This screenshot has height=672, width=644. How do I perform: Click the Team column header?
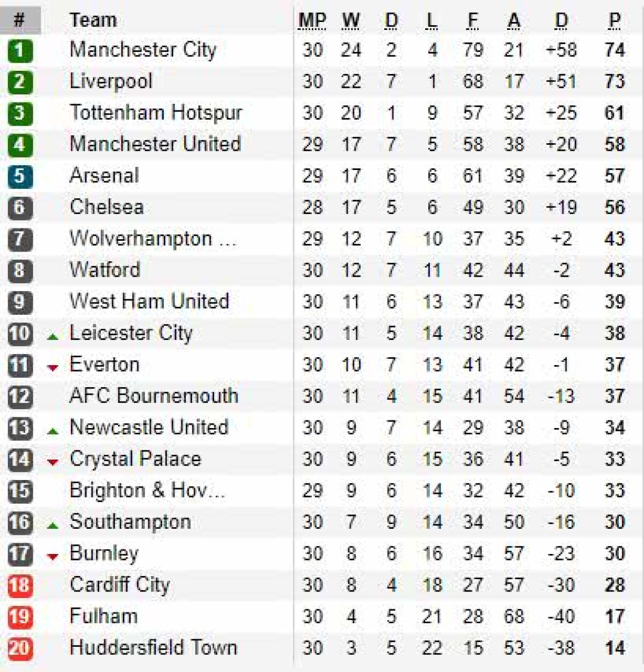93,20
